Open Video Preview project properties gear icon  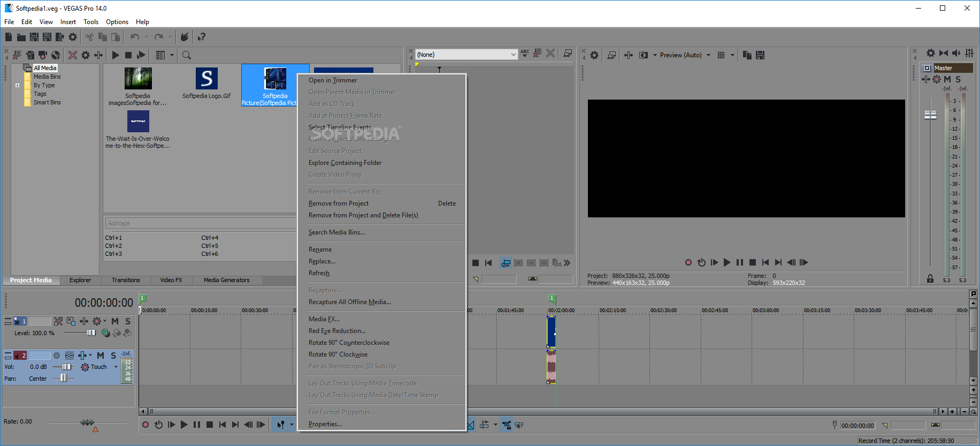(594, 55)
